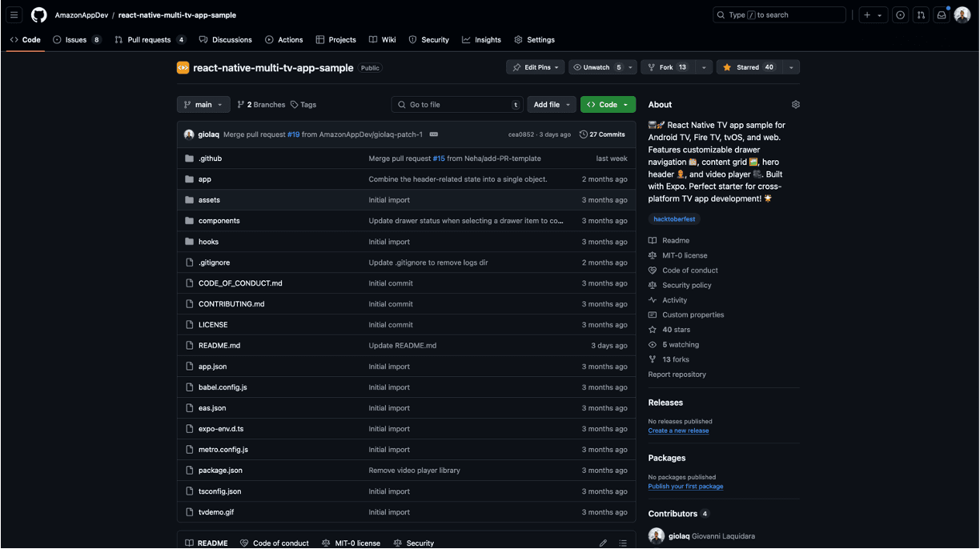Open giolaq contributor avatar
Viewport: 980px width, 549px height.
(657, 536)
